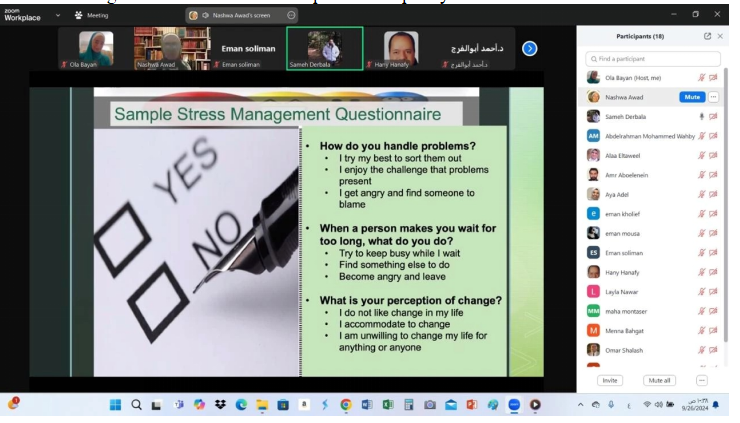
Task: Open more options menu next to Mute all
Action: pos(701,380)
